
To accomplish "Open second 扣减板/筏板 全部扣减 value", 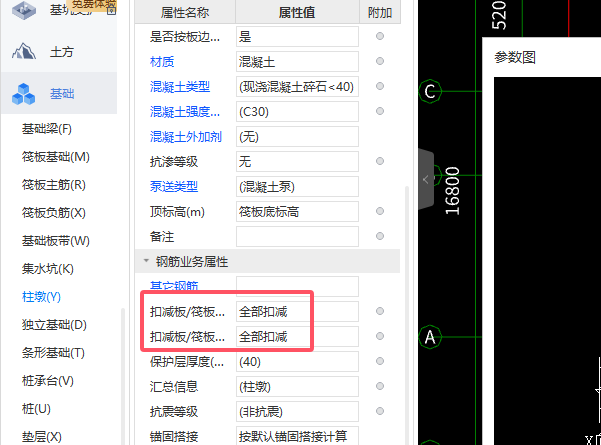I will (297, 337).
